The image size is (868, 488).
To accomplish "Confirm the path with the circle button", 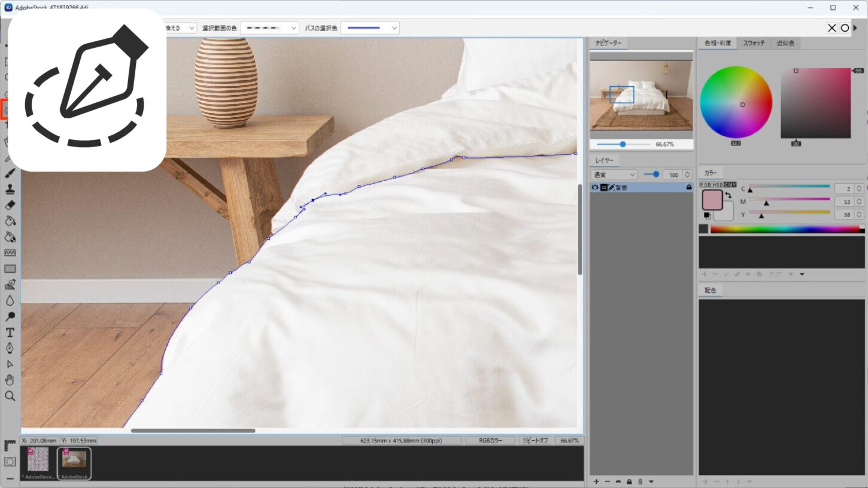I will [x=845, y=28].
